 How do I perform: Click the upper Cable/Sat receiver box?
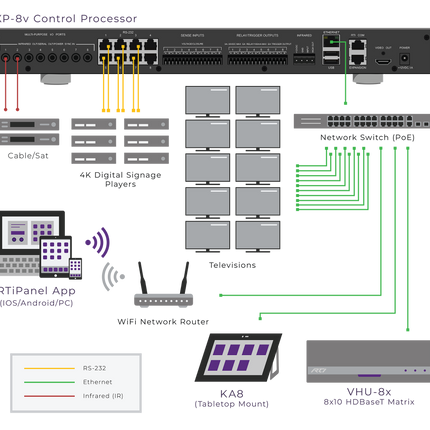coord(29,125)
